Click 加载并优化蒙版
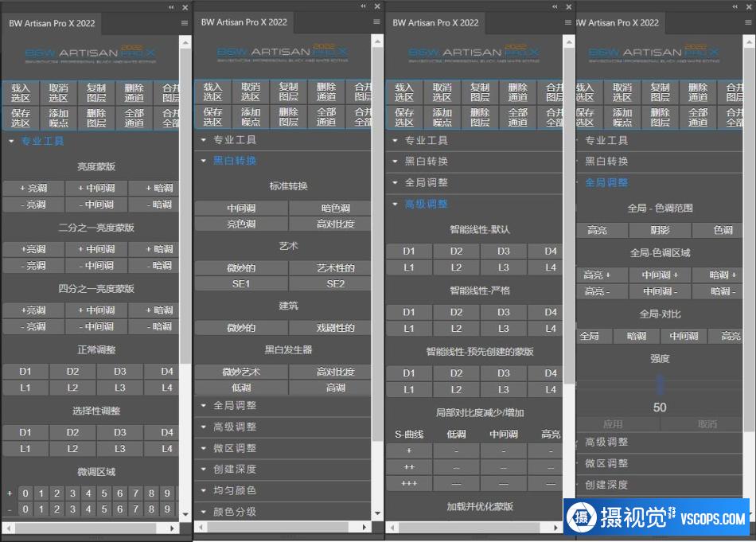 480,506
